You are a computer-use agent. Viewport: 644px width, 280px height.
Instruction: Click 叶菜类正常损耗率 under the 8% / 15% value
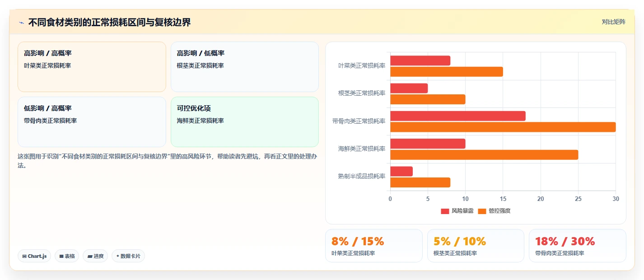pyautogui.click(x=353, y=253)
